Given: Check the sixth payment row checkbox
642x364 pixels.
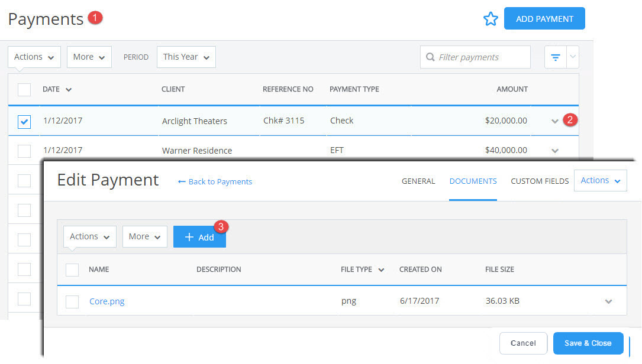Looking at the screenshot, I should [x=24, y=269].
